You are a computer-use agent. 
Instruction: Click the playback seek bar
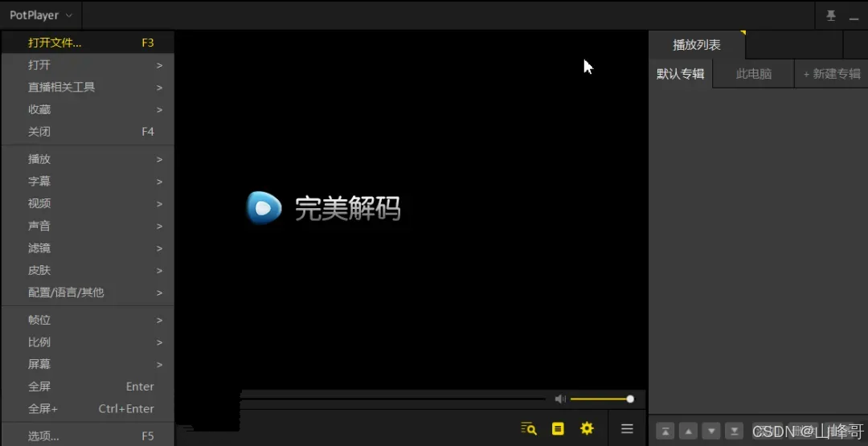click(394, 399)
